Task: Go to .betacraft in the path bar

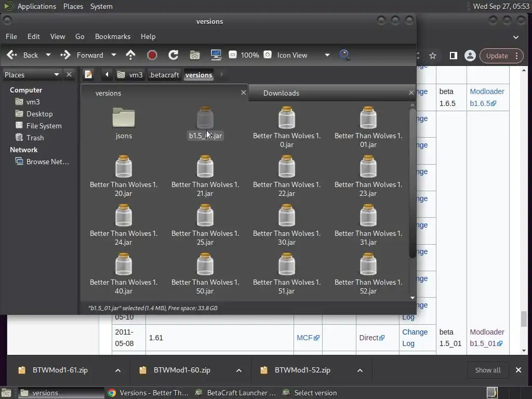Action: click(x=164, y=75)
